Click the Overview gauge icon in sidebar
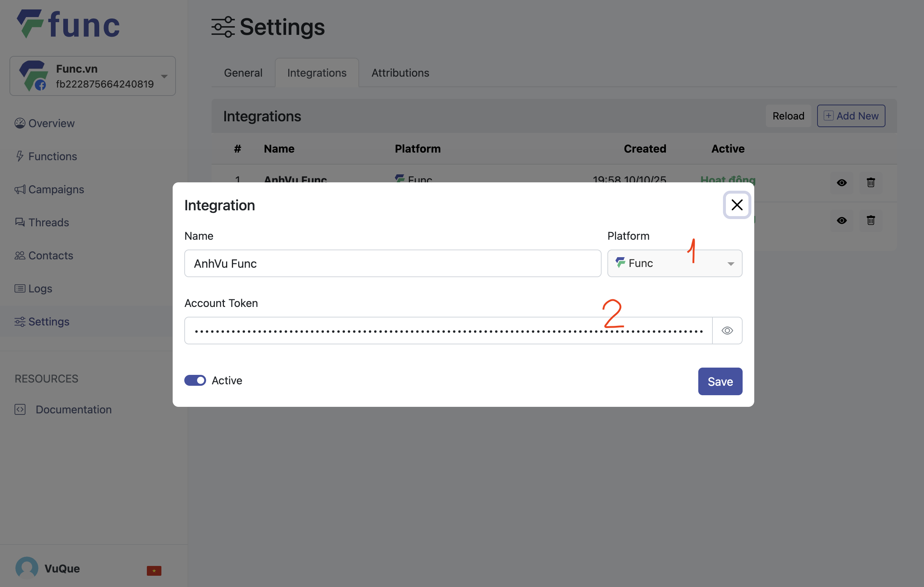Image resolution: width=924 pixels, height=587 pixels. pos(20,123)
